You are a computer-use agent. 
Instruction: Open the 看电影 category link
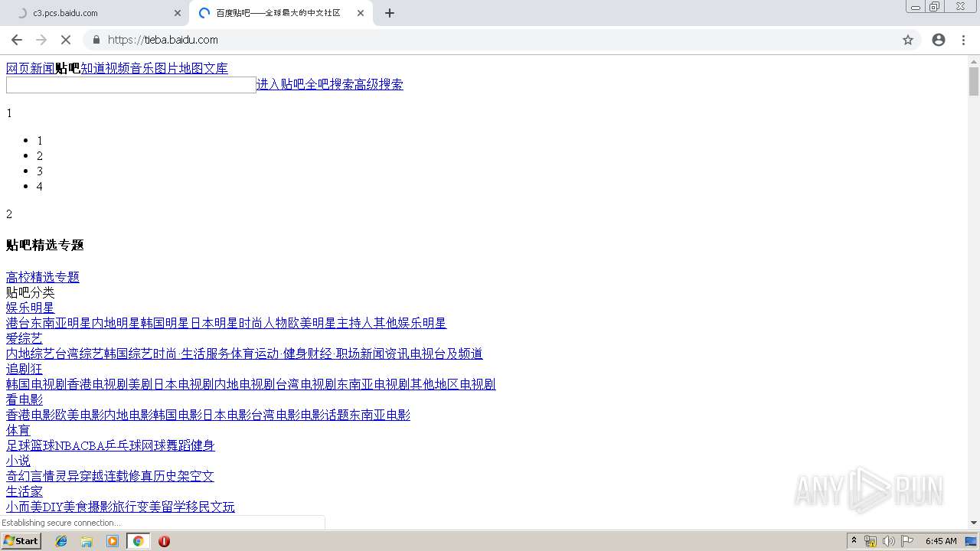(x=24, y=399)
